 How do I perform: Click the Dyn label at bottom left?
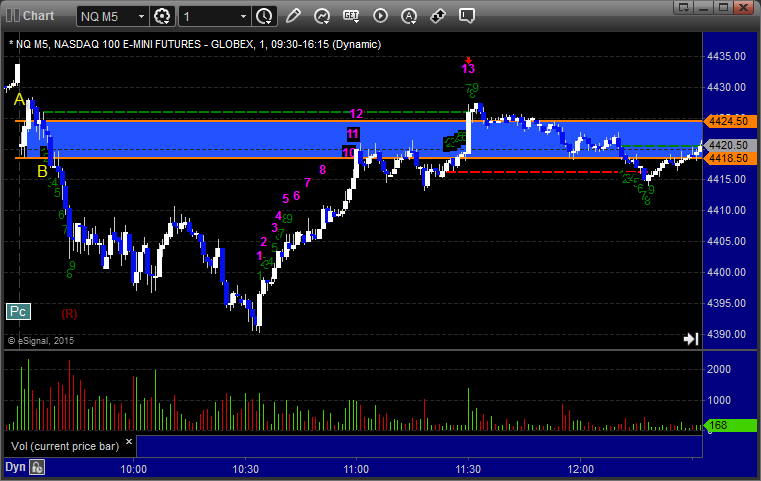pos(15,467)
